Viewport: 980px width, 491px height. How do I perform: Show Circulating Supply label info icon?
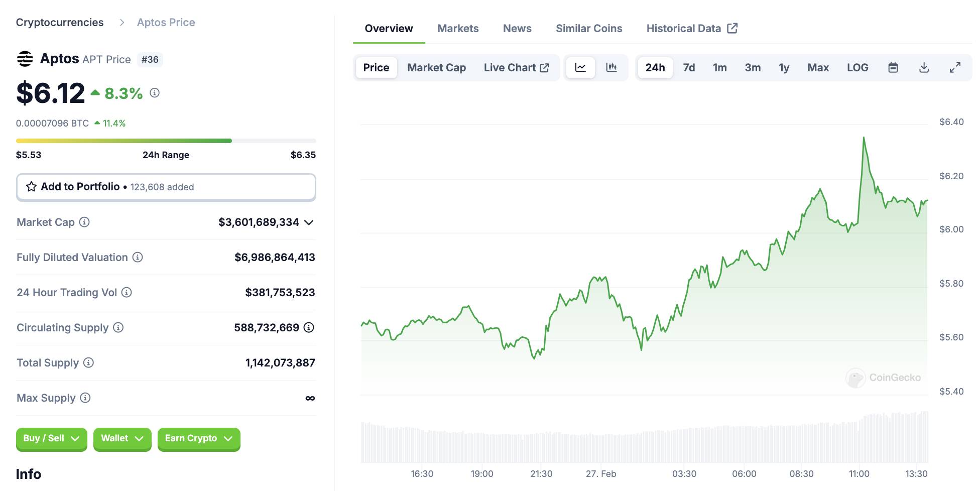coord(118,327)
